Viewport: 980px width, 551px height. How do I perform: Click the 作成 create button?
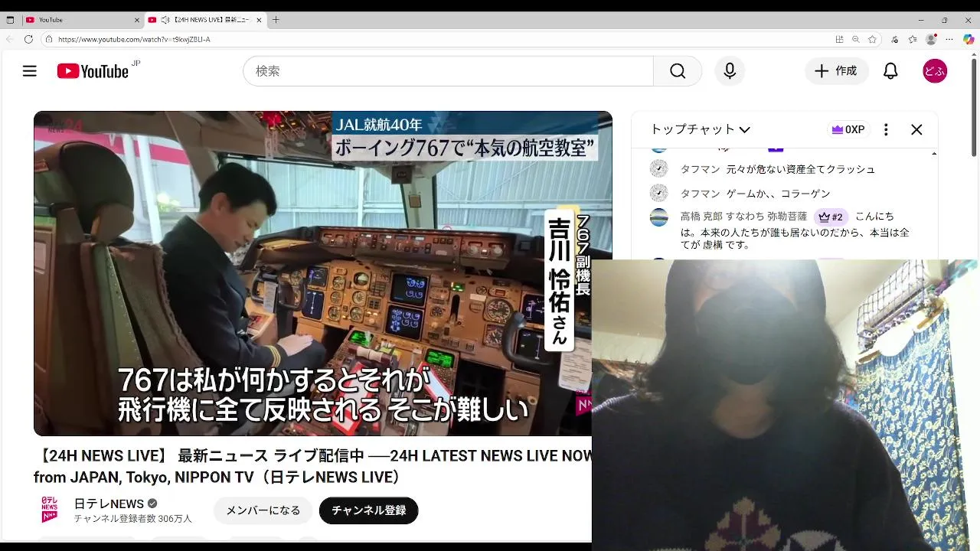coord(836,71)
